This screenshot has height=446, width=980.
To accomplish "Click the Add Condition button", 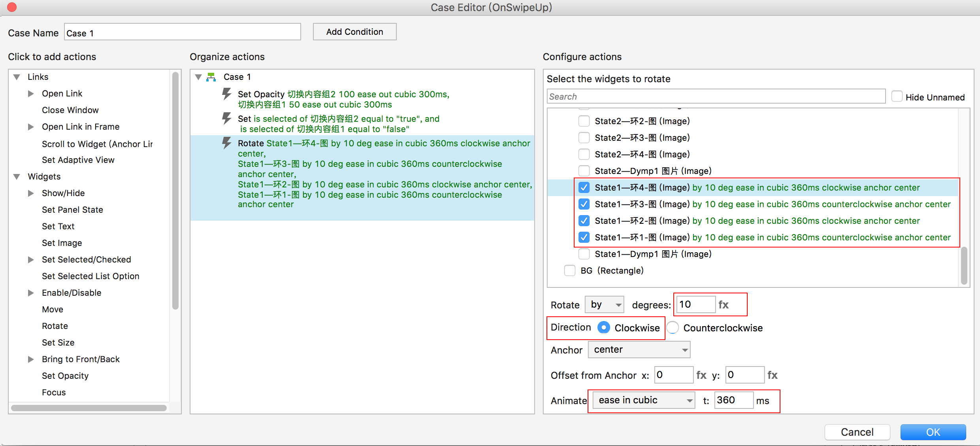I will (x=354, y=32).
